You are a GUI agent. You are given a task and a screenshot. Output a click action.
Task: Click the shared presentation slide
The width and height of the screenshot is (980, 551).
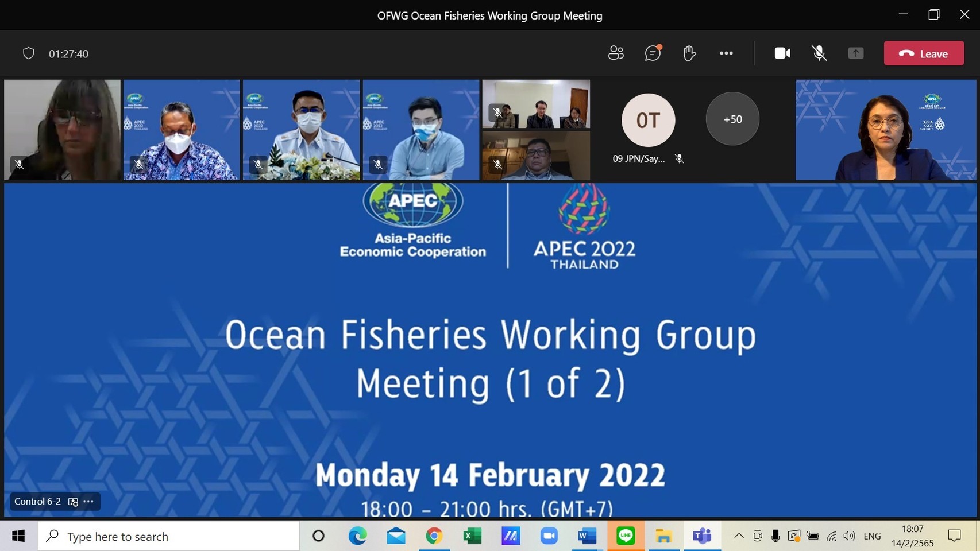coord(490,350)
